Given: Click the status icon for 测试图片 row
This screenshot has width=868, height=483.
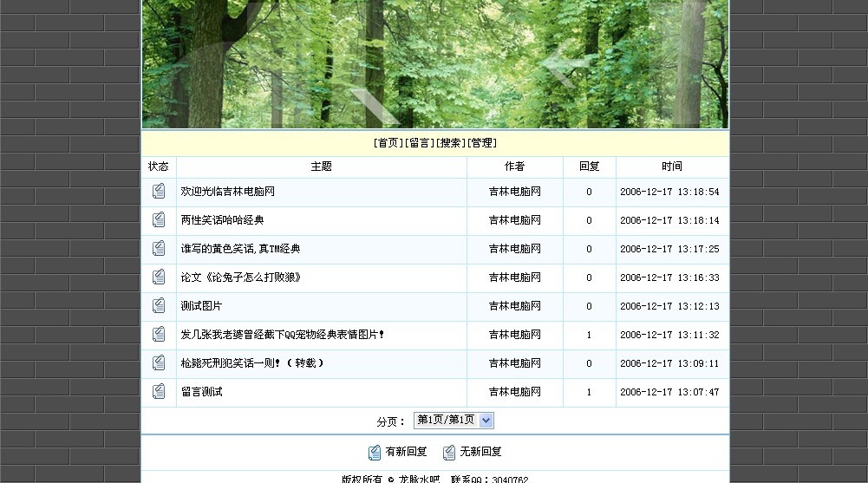Looking at the screenshot, I should click(159, 305).
